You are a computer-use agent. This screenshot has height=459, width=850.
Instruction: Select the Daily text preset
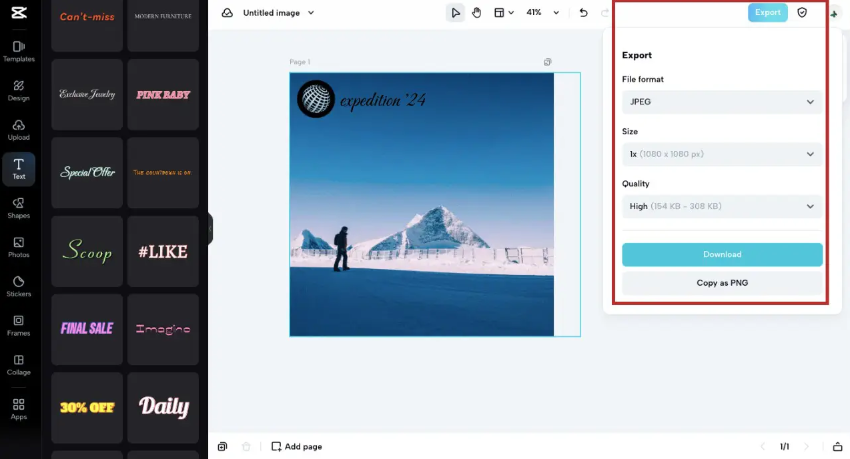coord(163,408)
